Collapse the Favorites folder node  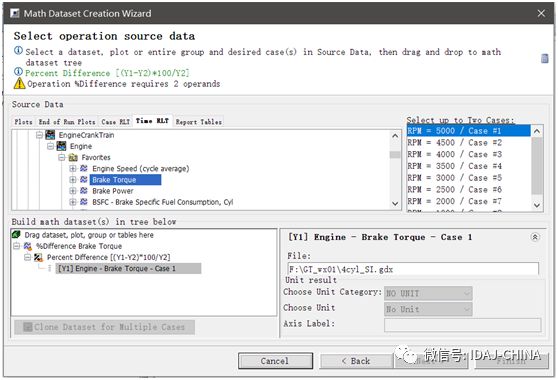(x=62, y=157)
